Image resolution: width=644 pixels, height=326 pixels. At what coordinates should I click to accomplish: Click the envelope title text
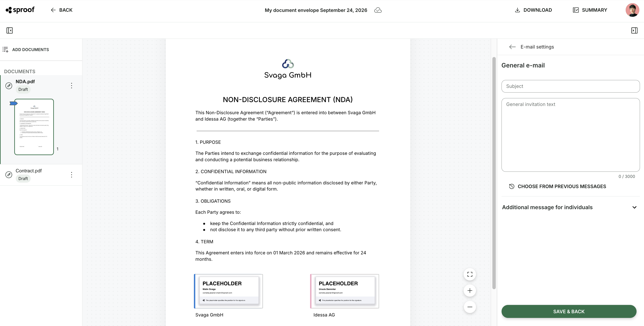[316, 10]
